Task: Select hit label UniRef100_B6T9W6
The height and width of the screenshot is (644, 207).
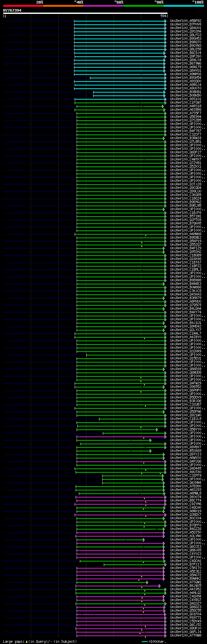Action: 186,64
